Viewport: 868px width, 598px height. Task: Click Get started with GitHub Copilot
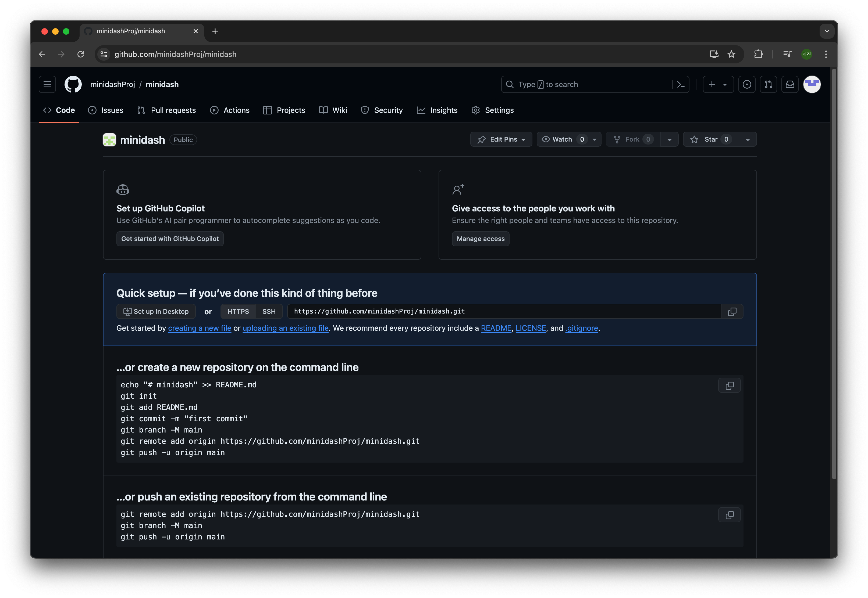(x=170, y=239)
